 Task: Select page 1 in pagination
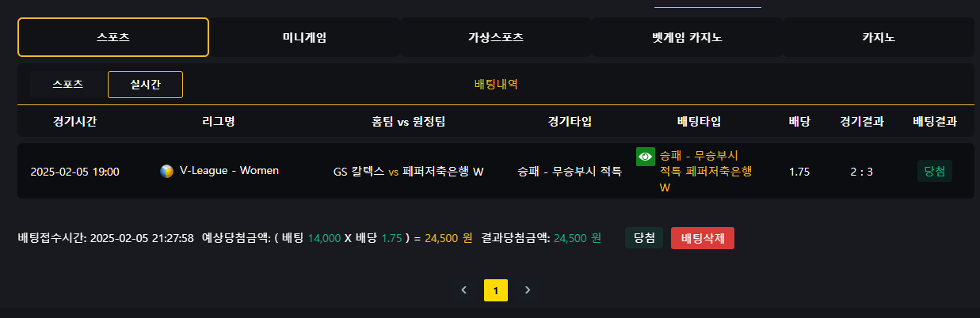pyautogui.click(x=496, y=290)
